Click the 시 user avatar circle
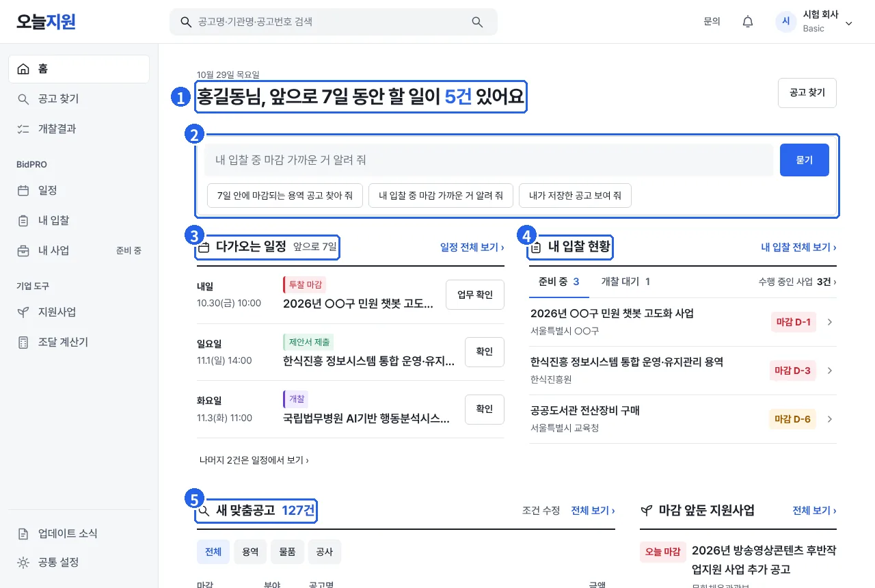Viewport: 875px width, 588px height. click(786, 22)
